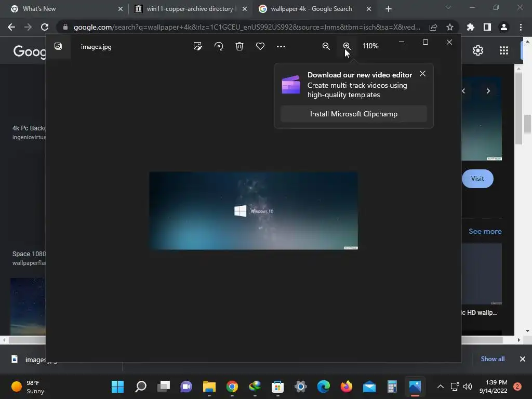Go to next image in Google preview panel

pos(488,91)
